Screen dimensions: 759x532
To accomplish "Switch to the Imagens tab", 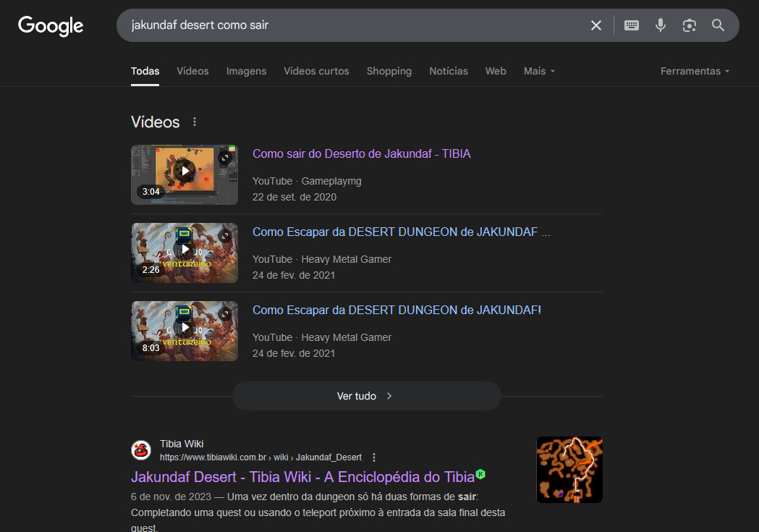I will [x=247, y=71].
